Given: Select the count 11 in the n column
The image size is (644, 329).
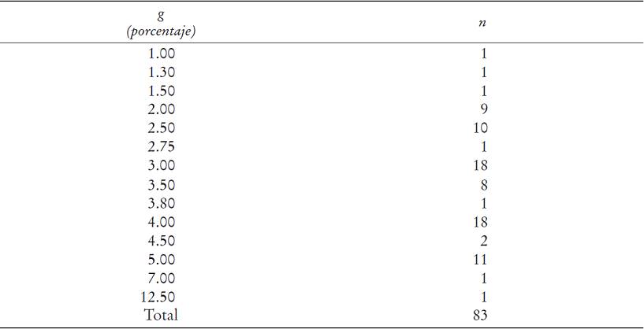Looking at the screenshot, I should [480, 260].
